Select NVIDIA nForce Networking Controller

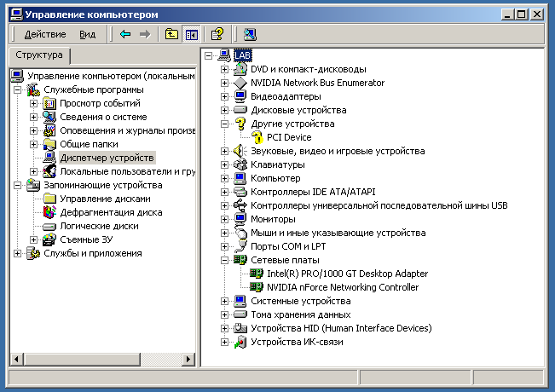click(x=342, y=287)
